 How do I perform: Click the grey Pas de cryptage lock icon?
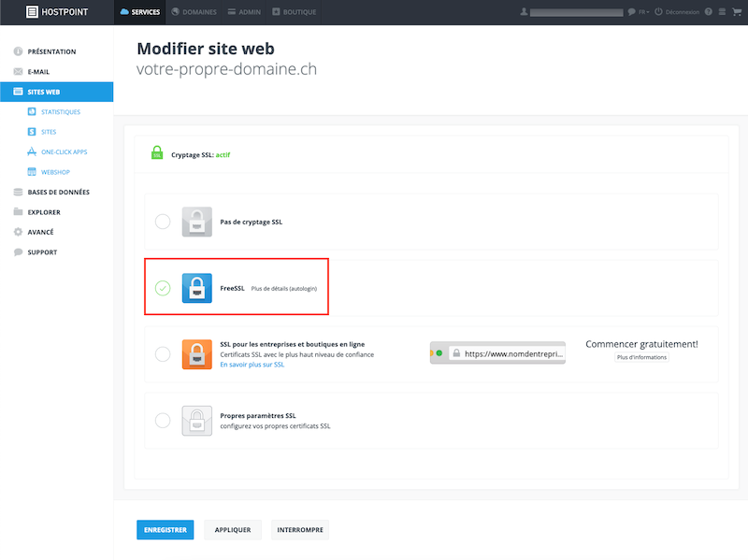point(197,222)
